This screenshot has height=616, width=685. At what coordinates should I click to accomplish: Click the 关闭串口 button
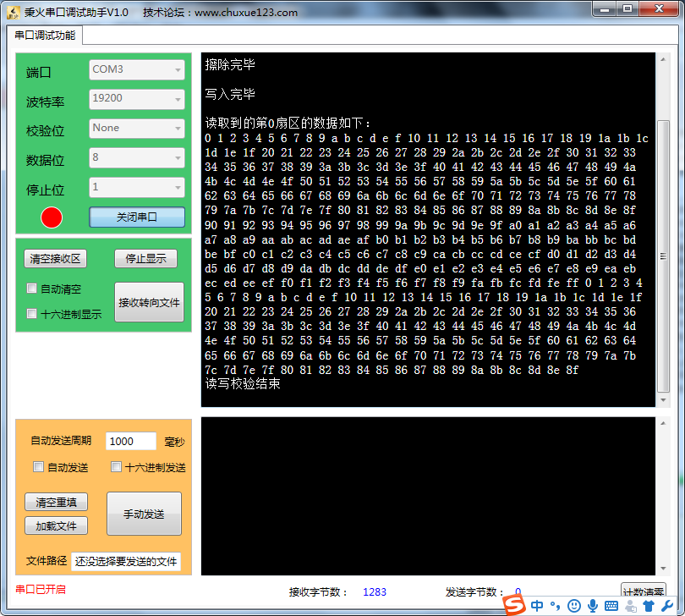[x=137, y=217]
